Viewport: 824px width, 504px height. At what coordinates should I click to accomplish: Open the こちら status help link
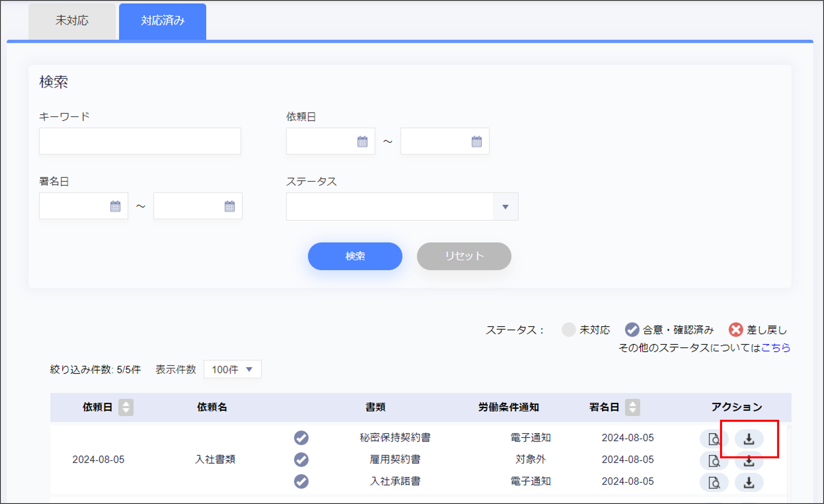coord(775,348)
